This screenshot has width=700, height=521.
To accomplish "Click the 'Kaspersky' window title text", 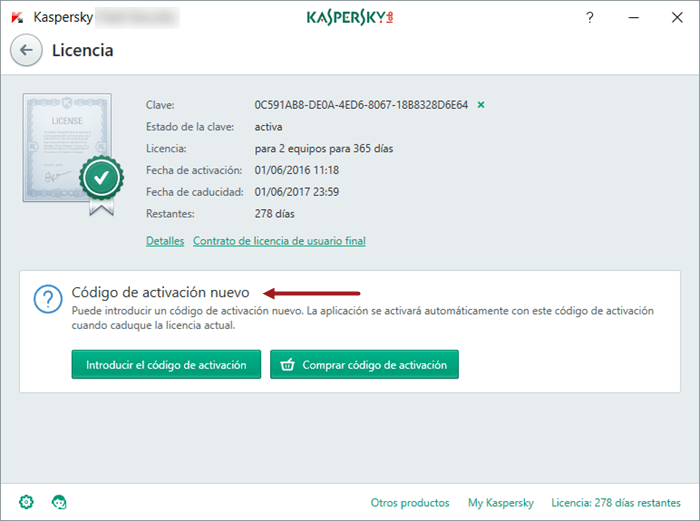I will pyautogui.click(x=63, y=17).
